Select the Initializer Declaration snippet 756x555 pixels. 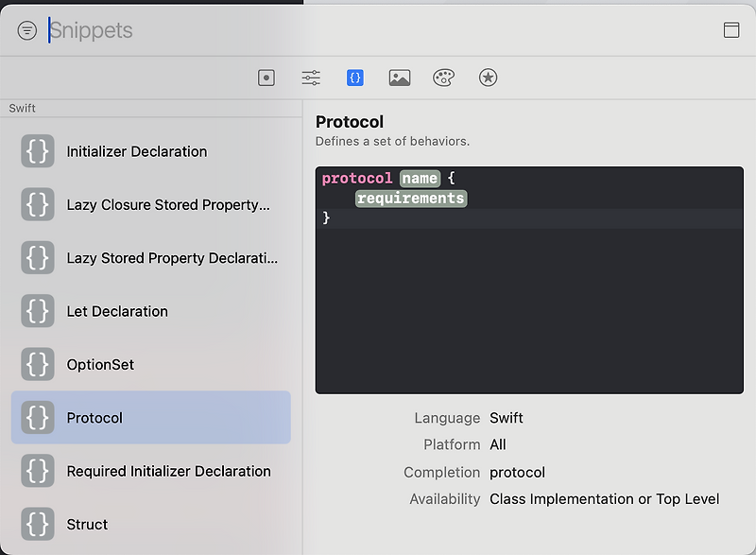click(137, 151)
